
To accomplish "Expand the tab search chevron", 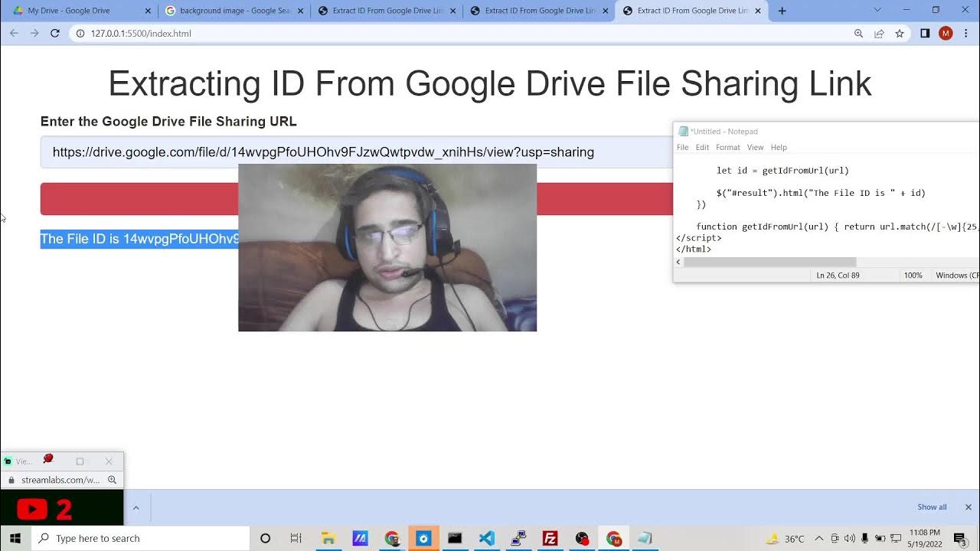I will point(877,11).
